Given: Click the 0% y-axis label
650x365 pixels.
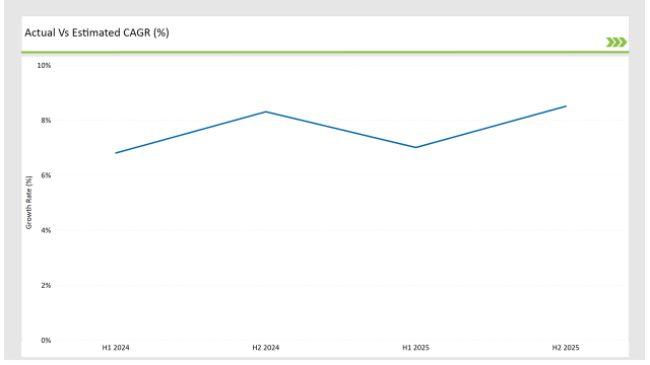Looking at the screenshot, I should [x=46, y=340].
